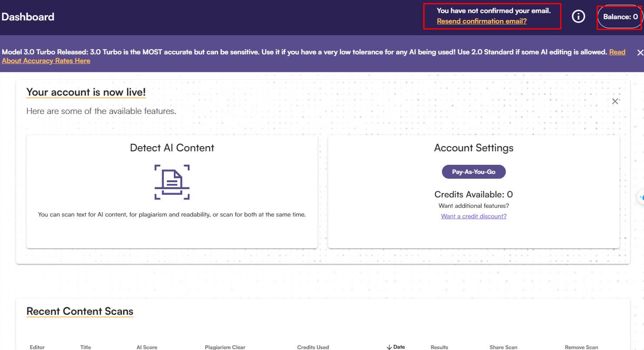Click 'Resend confirmation email?' link

coord(481,21)
